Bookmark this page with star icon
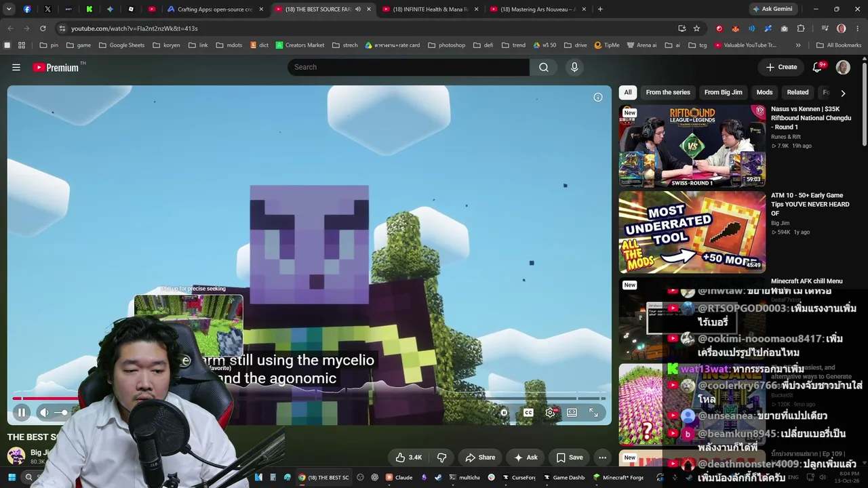The height and width of the screenshot is (488, 868). [x=696, y=28]
